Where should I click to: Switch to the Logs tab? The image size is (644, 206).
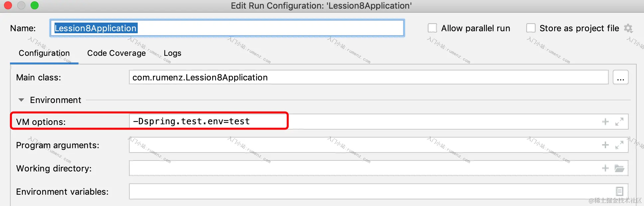pyautogui.click(x=172, y=53)
